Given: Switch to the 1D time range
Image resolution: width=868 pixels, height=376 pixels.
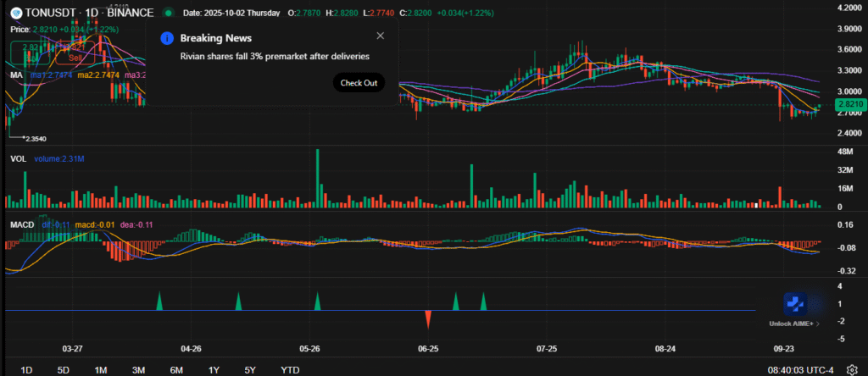Looking at the screenshot, I should 26,370.
